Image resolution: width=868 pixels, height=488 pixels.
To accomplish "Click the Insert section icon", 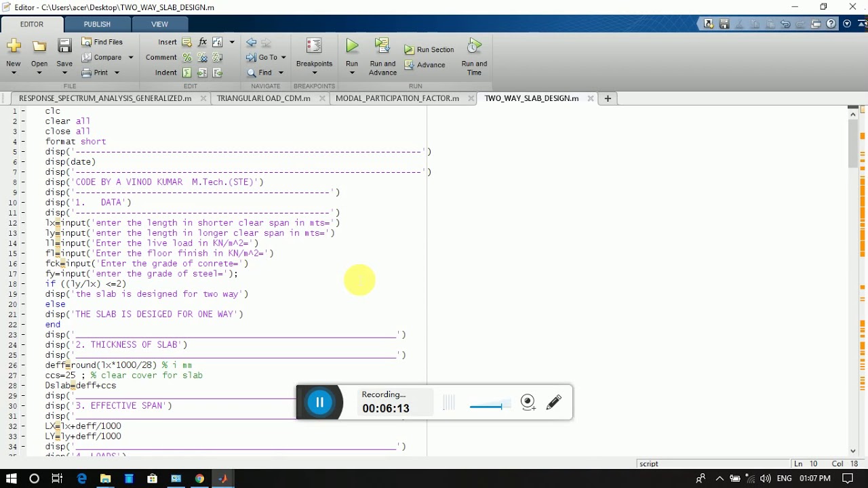I will click(187, 42).
